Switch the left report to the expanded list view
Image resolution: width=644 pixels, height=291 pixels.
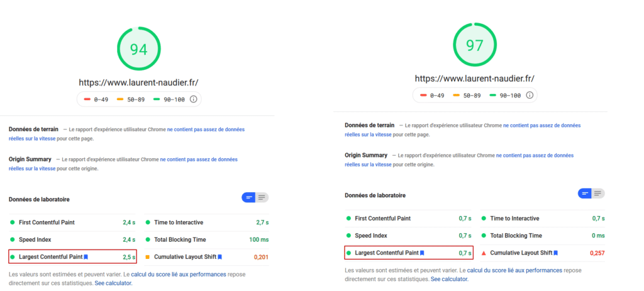coord(262,198)
